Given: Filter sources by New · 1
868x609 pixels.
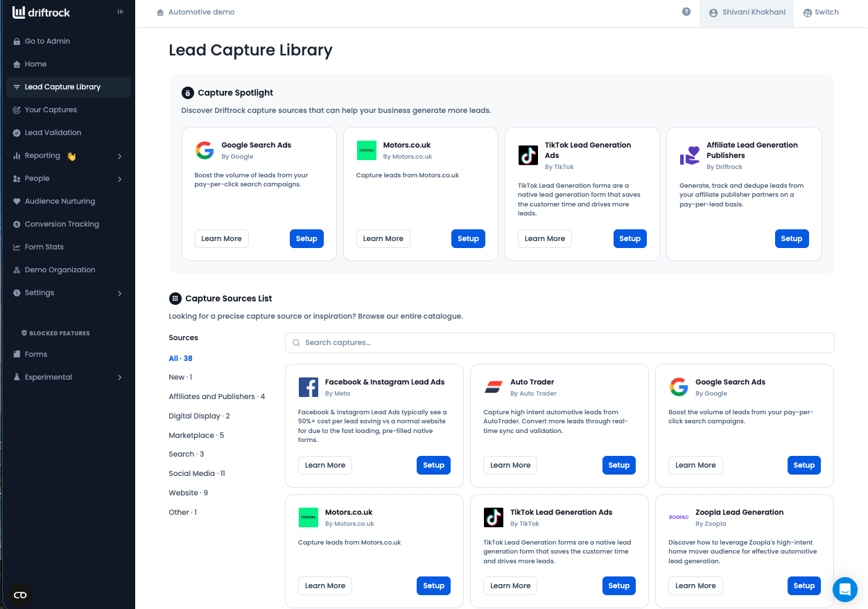Looking at the screenshot, I should click(x=180, y=378).
